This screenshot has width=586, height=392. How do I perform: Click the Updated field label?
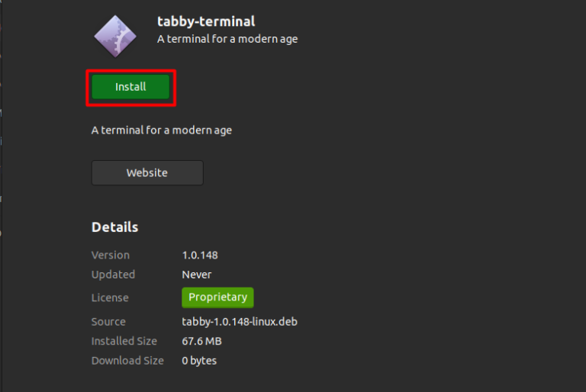[x=113, y=275]
